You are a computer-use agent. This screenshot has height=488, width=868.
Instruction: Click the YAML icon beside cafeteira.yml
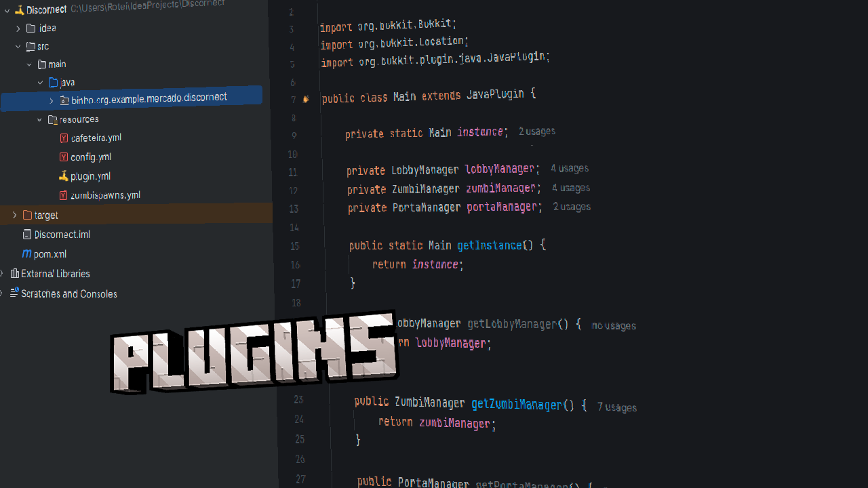63,138
